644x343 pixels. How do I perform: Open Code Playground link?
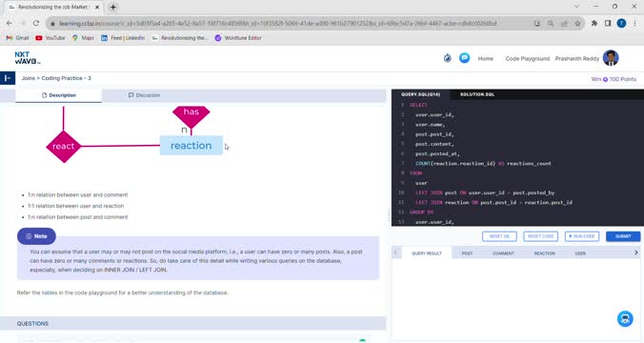528,59
